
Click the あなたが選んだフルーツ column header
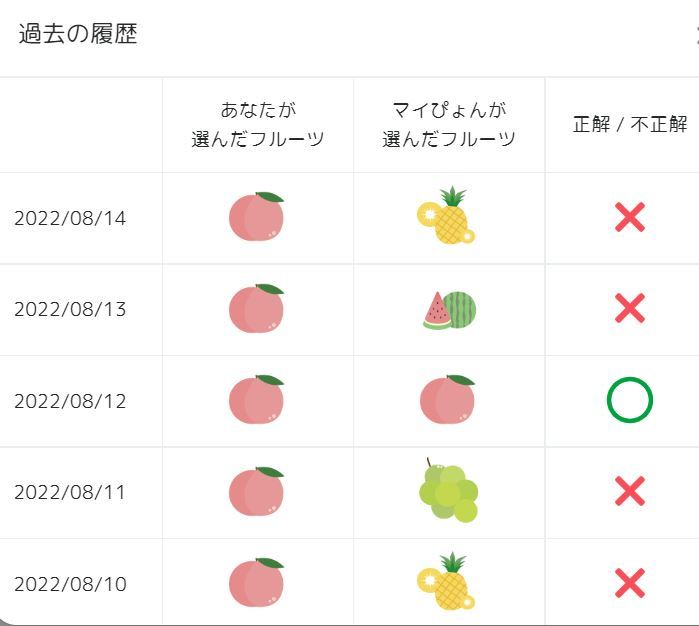(258, 125)
